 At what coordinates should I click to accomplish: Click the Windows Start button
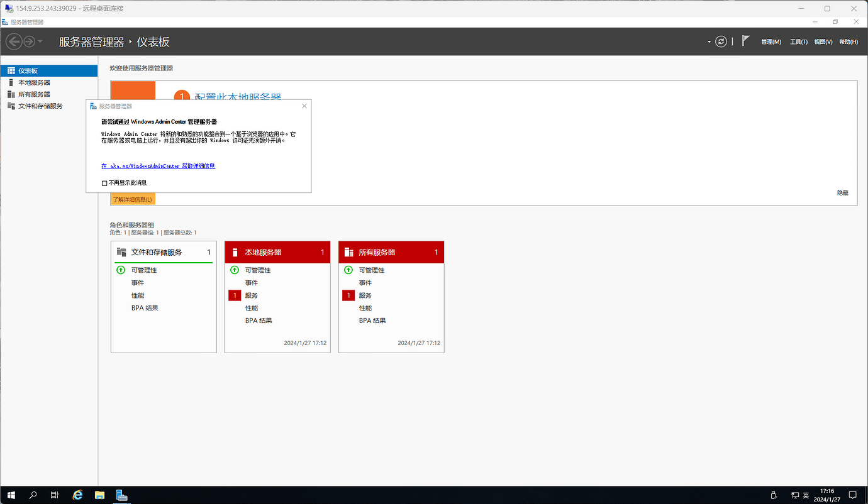point(11,495)
